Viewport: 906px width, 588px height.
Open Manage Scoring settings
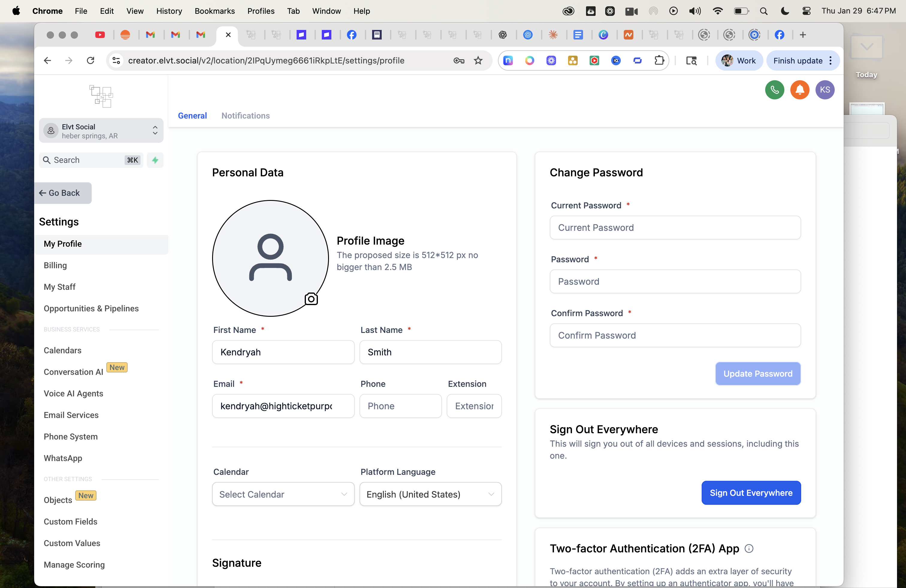(74, 565)
